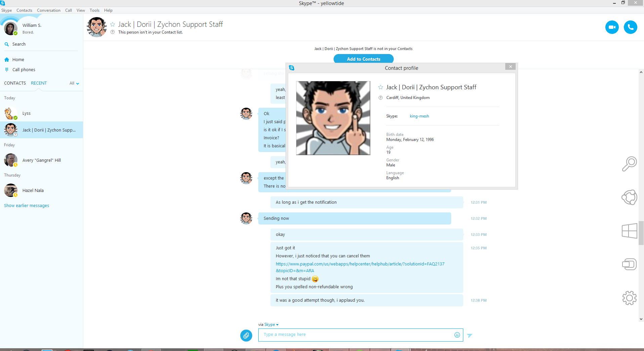Click Jack's avatar in conversation header
This screenshot has width=644, height=351.
97,27
